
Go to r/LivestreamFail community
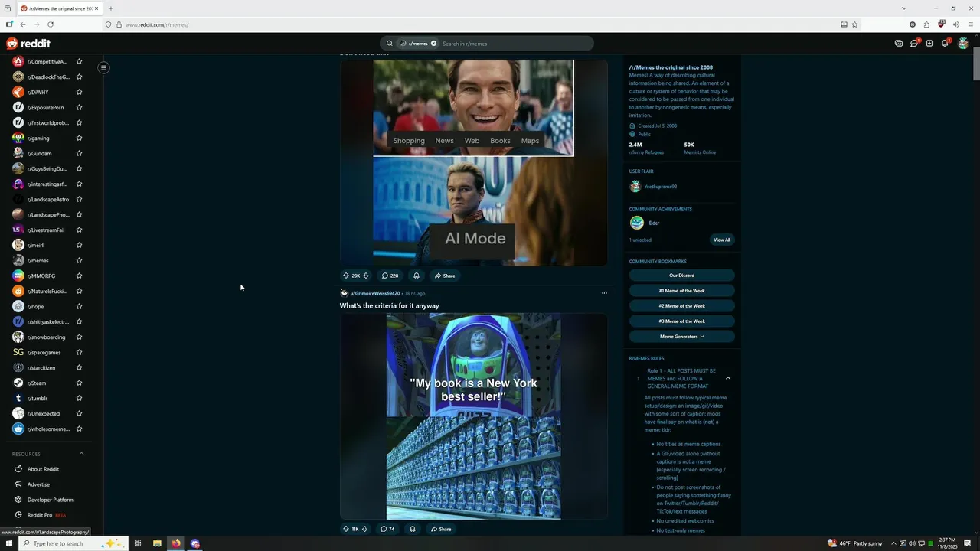(46, 230)
